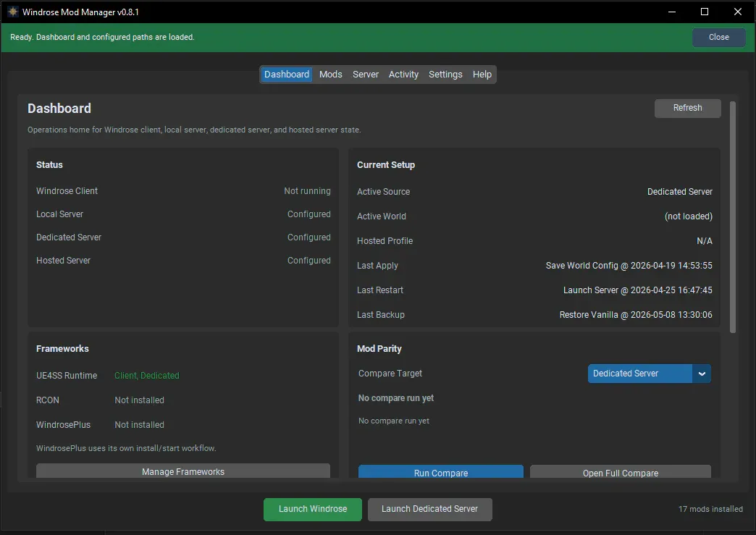Close the green status banner
756x535 pixels.
pyautogui.click(x=718, y=37)
